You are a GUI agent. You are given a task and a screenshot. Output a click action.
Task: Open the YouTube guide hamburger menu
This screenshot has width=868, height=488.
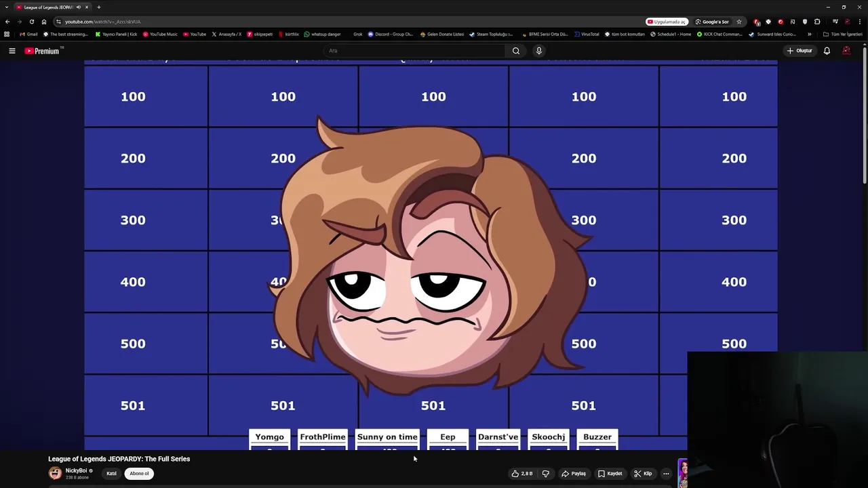coord(12,51)
